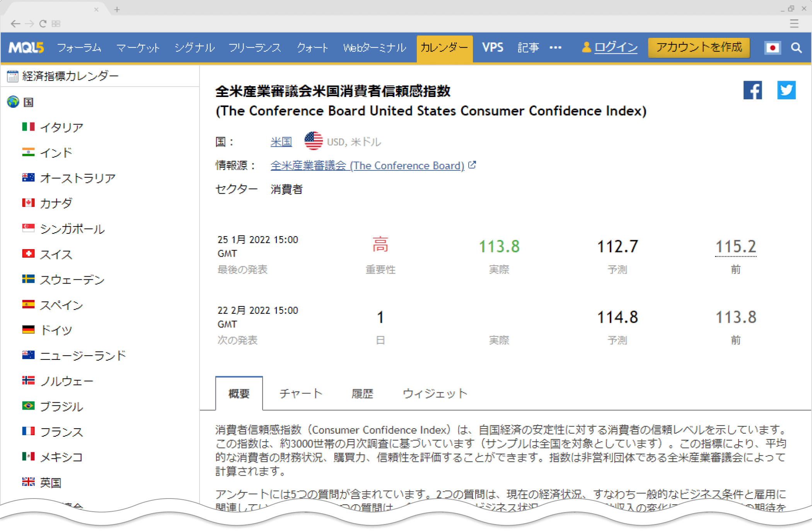
Task: Click the Canada flag icon
Action: 28,203
